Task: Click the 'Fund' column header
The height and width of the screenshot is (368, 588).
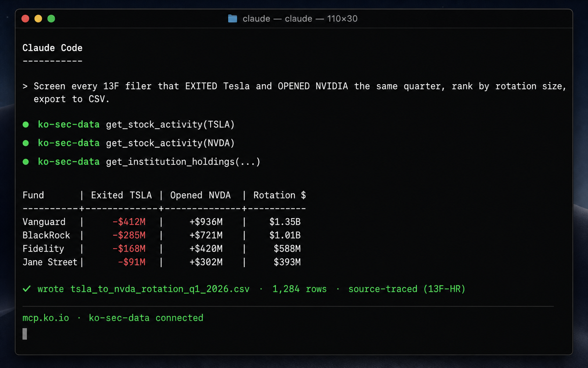Action: point(33,195)
